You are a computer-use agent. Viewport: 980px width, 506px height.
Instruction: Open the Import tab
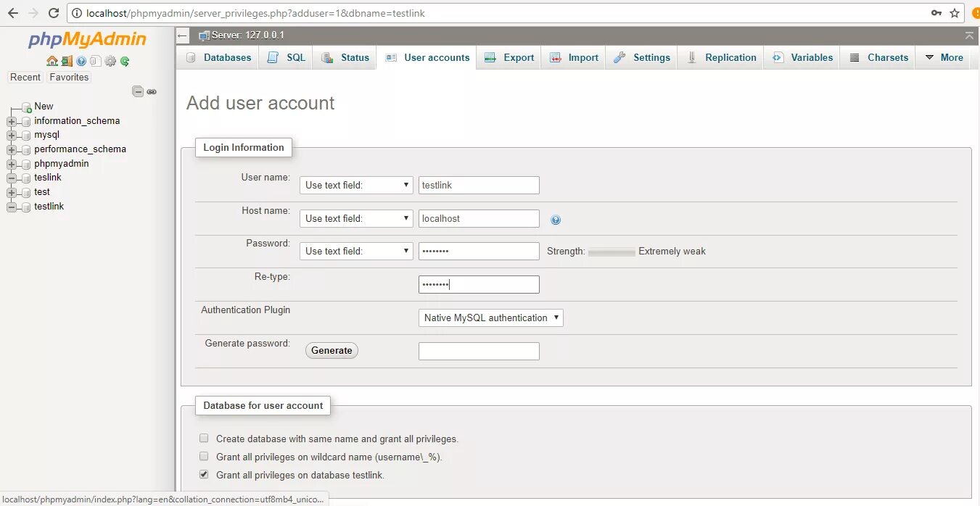pyautogui.click(x=574, y=57)
